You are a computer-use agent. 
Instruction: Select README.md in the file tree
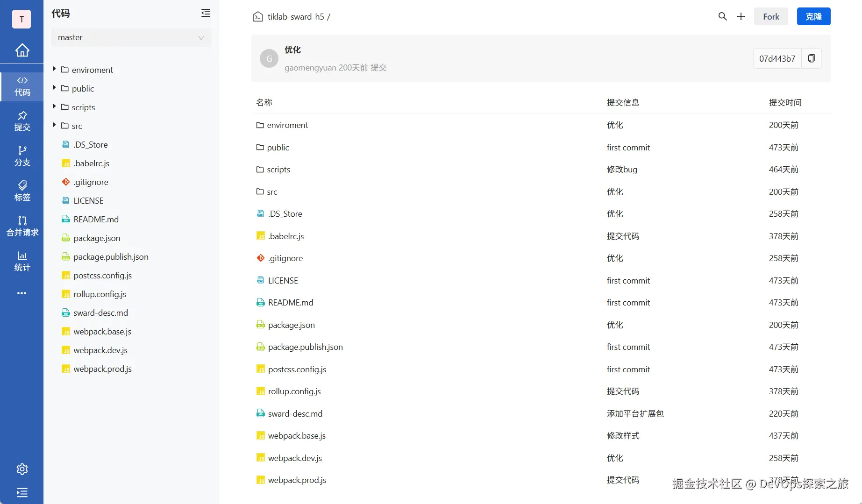(x=96, y=220)
